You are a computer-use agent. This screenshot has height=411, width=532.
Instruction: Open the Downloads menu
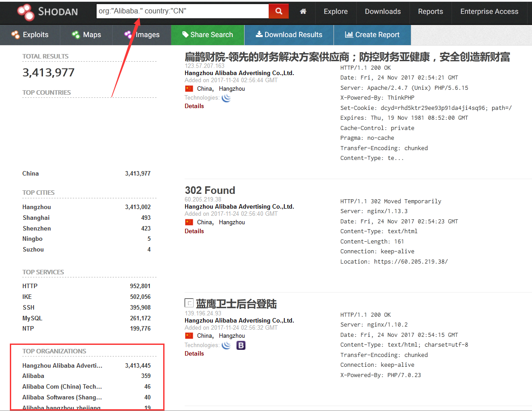(383, 12)
